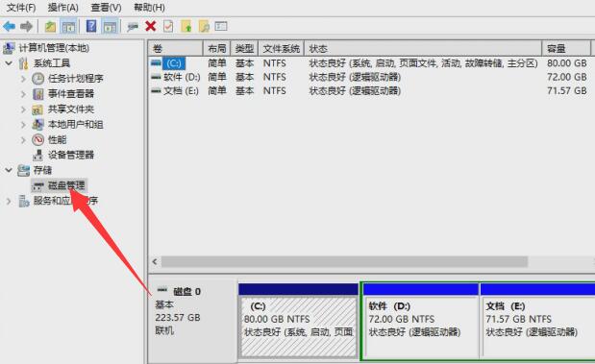Click the folder with green arrow icon

click(186, 26)
